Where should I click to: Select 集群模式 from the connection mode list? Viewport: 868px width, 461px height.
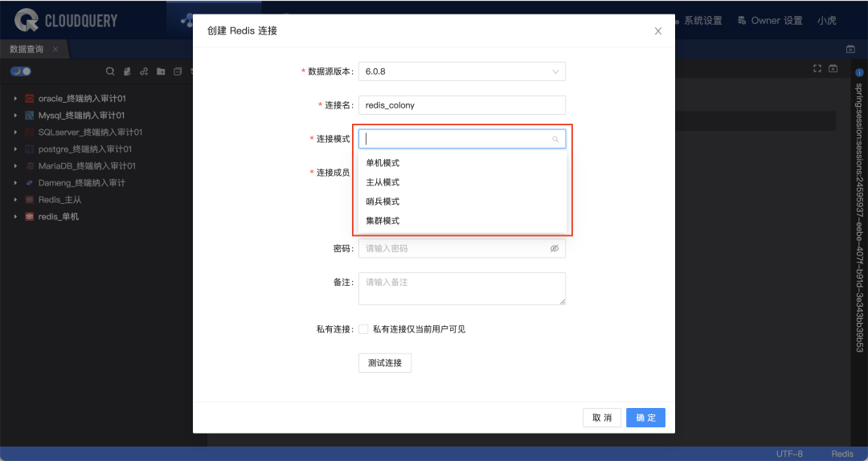coord(462,221)
